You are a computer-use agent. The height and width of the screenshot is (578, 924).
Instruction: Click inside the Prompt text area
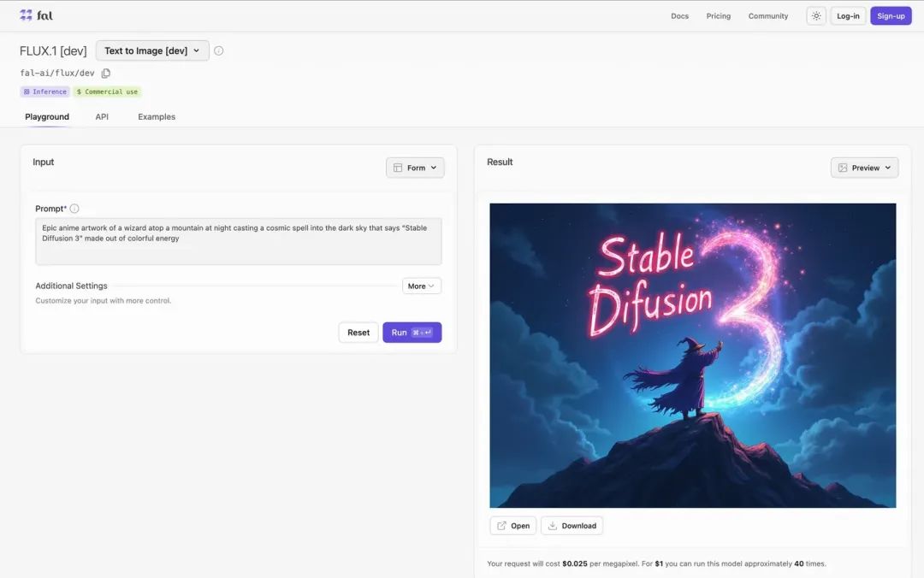(x=239, y=242)
